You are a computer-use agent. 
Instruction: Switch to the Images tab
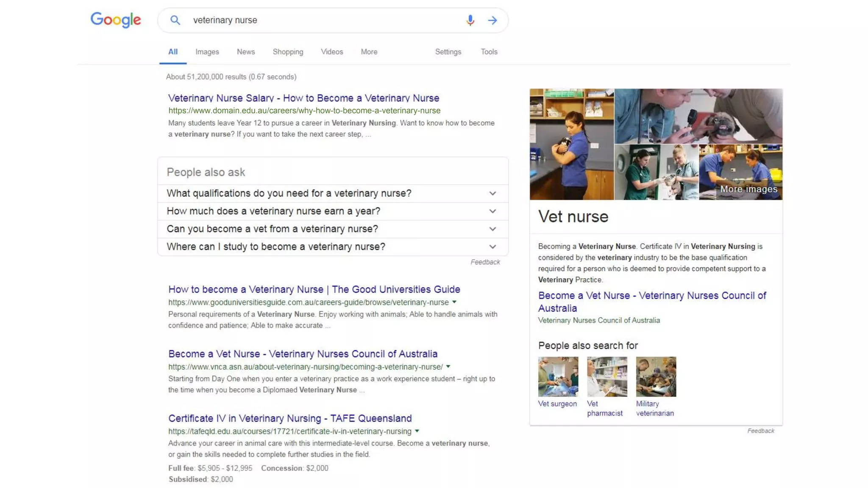207,52
